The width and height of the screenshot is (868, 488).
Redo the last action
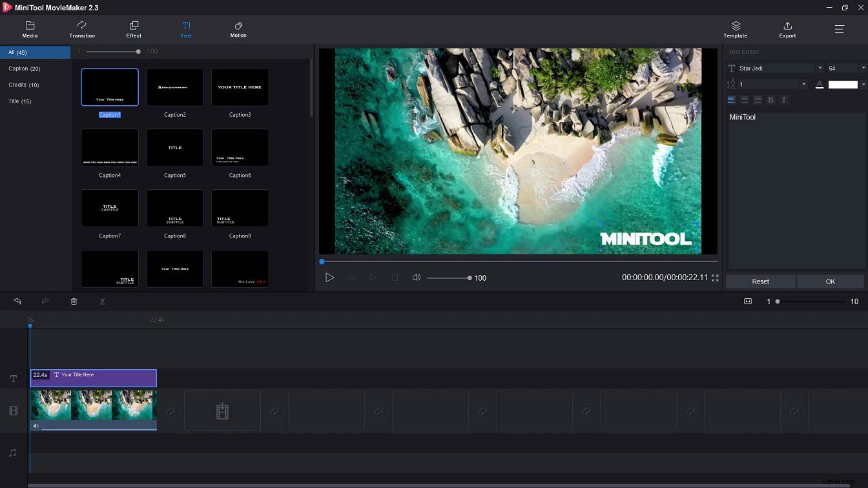coord(45,301)
